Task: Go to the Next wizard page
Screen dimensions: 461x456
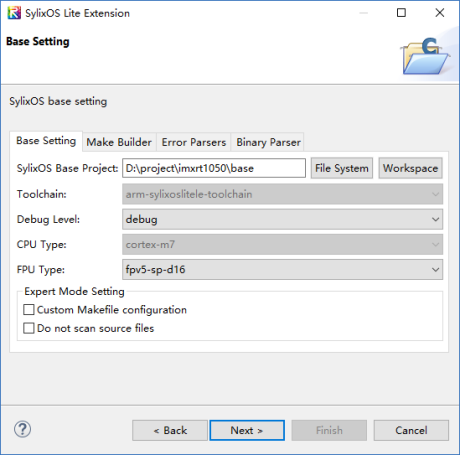Action: [x=247, y=430]
